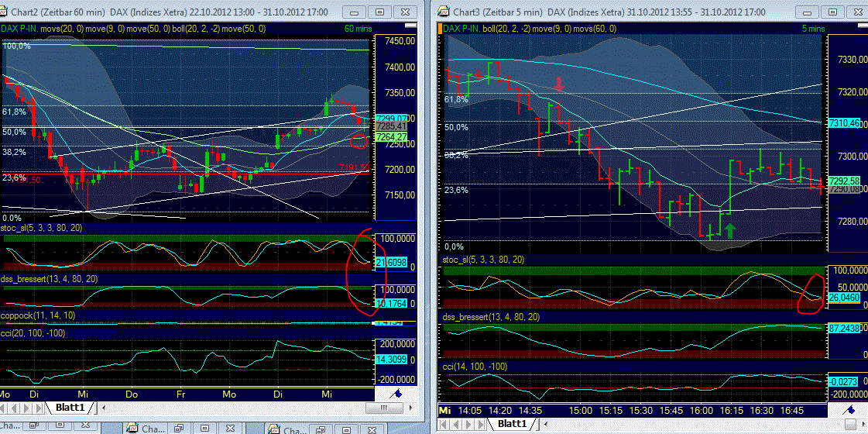Viewport: 868px width, 434px height.
Task: Select the Blatt1 tab in Chart3
Action: tap(512, 424)
